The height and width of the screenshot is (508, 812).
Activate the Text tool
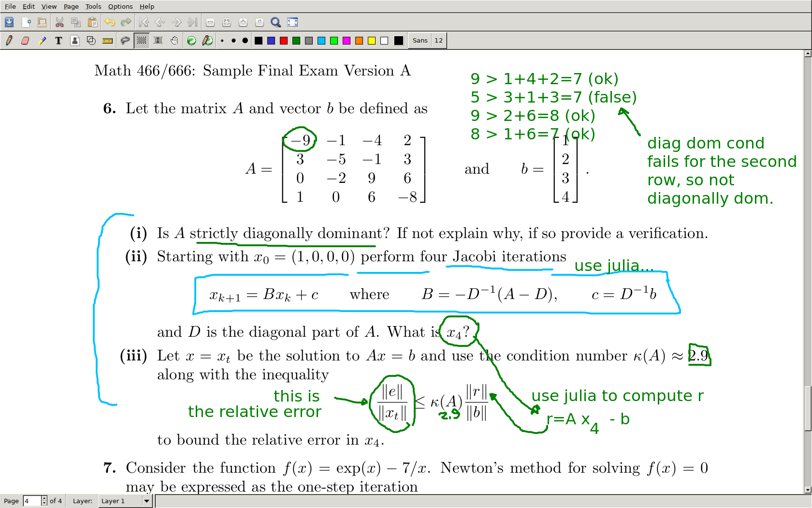[58, 41]
